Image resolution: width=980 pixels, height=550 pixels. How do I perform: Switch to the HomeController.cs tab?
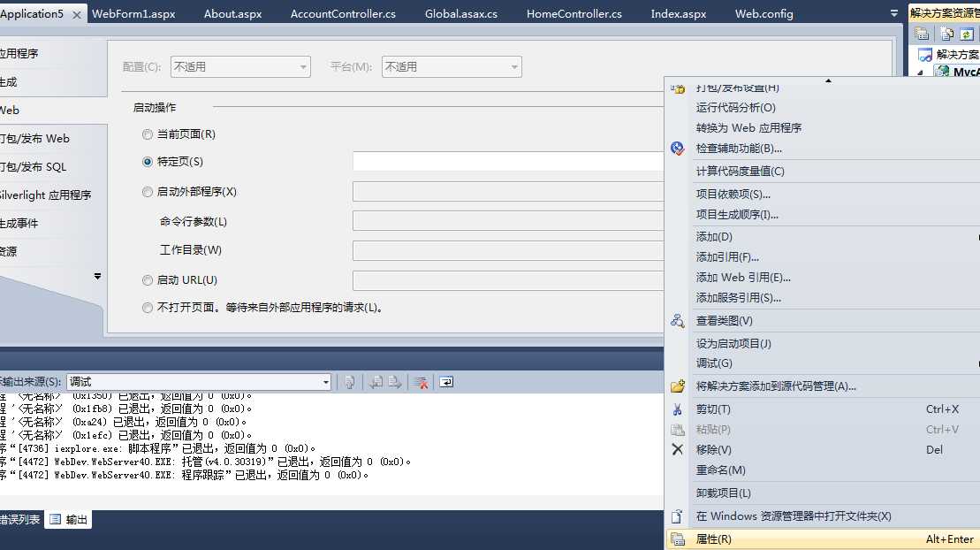pos(574,13)
